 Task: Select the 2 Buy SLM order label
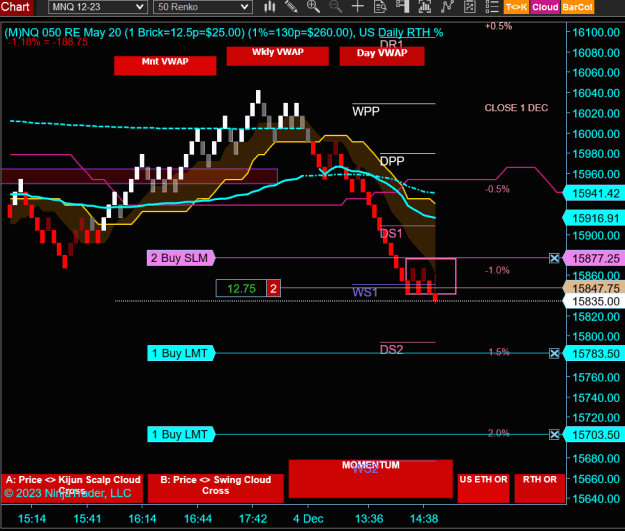click(181, 258)
